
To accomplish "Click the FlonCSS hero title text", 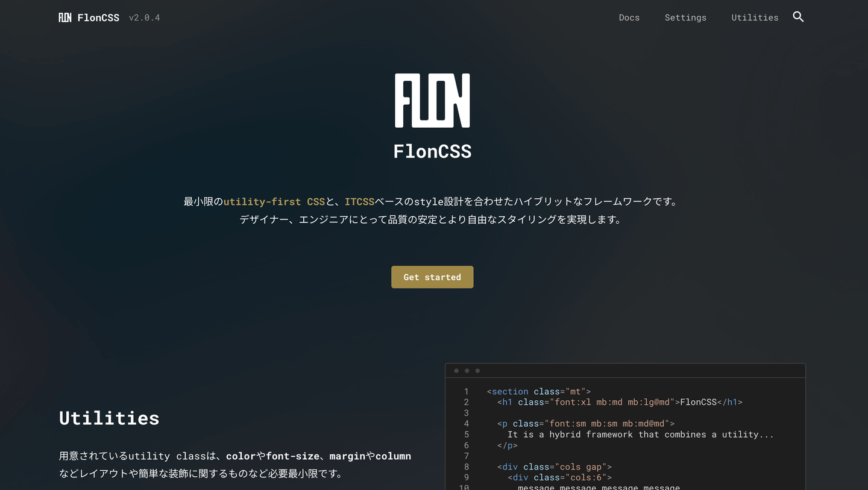I will pyautogui.click(x=432, y=151).
